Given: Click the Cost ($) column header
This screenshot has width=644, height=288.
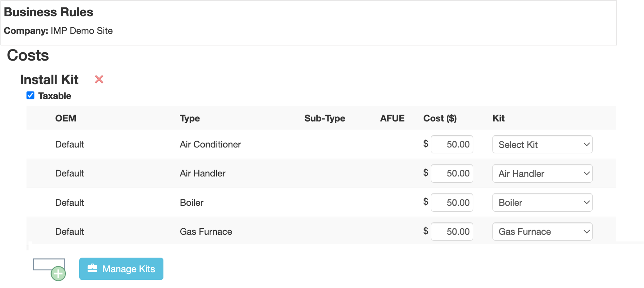Looking at the screenshot, I should pyautogui.click(x=440, y=118).
